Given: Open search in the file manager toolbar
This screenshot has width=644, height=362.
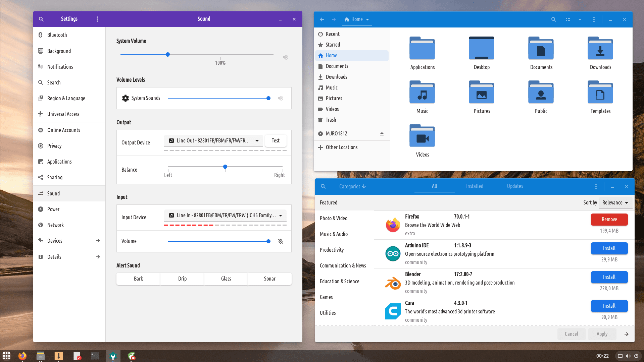Looking at the screenshot, I should click(x=553, y=19).
